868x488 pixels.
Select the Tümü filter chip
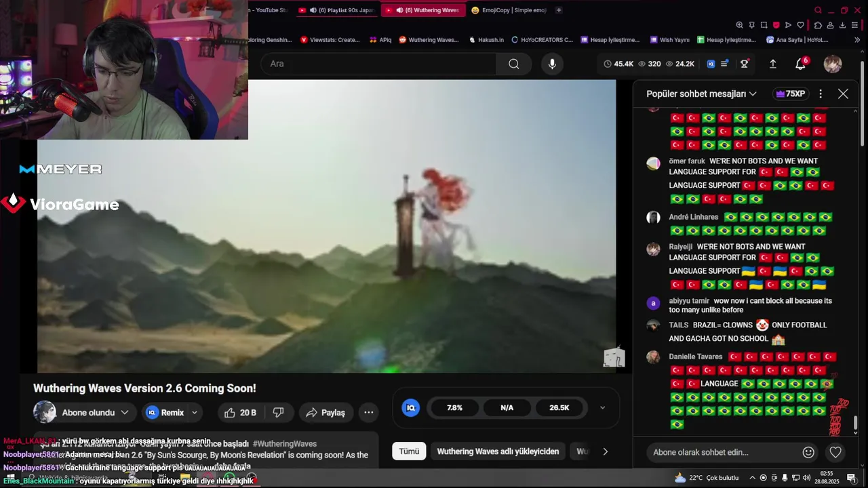[x=409, y=451]
